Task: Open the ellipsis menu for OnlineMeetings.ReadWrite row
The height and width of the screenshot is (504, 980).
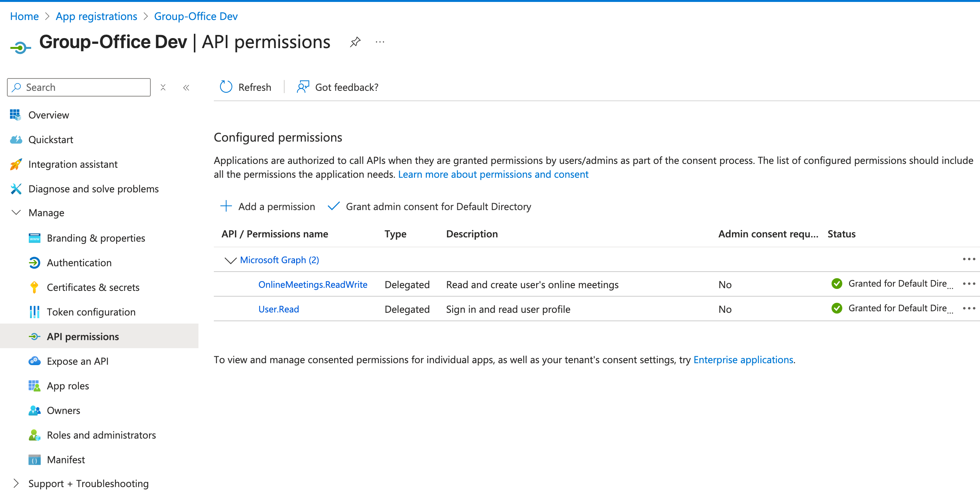Action: click(969, 284)
